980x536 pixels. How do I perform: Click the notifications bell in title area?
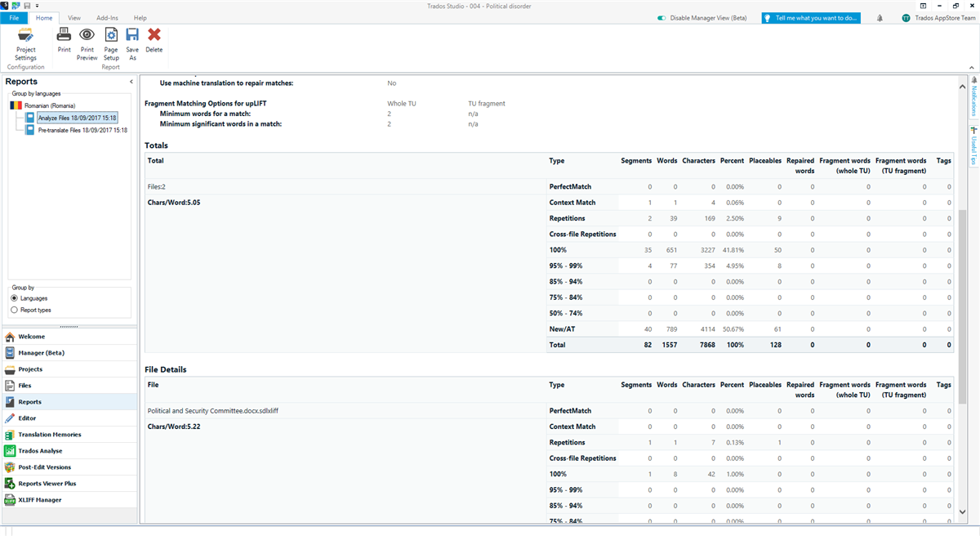click(880, 18)
